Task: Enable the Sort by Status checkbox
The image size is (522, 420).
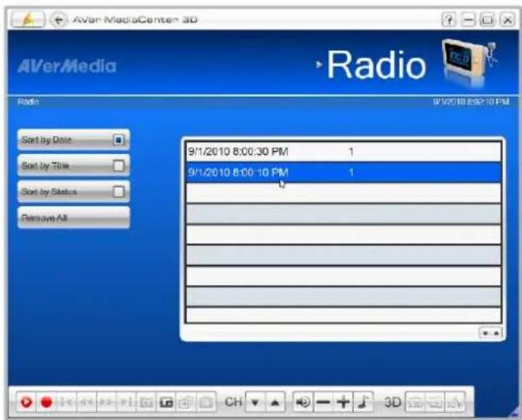Action: click(118, 192)
